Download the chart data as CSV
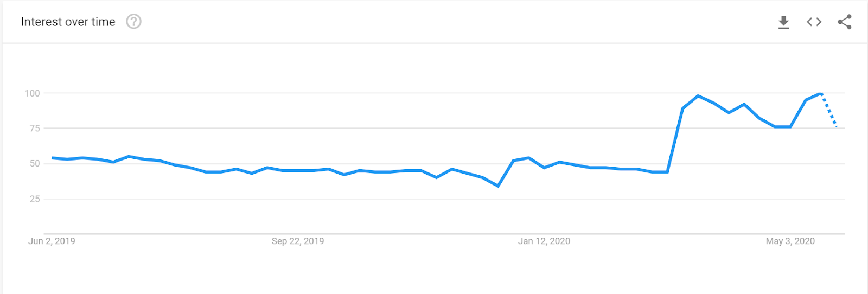 point(783,22)
